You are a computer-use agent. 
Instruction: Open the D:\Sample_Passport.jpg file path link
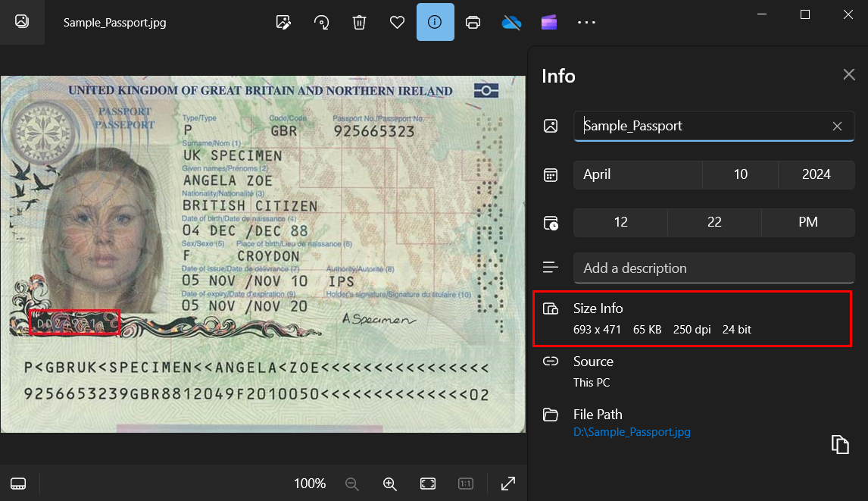click(632, 432)
